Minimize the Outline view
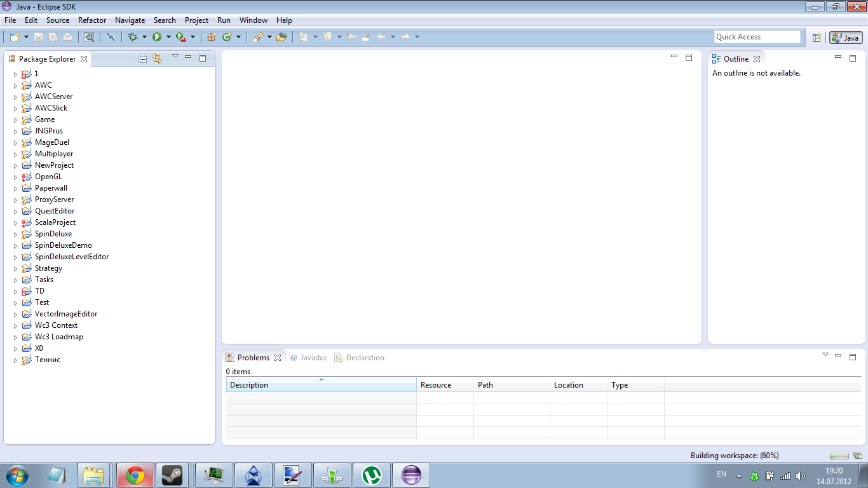 837,57
